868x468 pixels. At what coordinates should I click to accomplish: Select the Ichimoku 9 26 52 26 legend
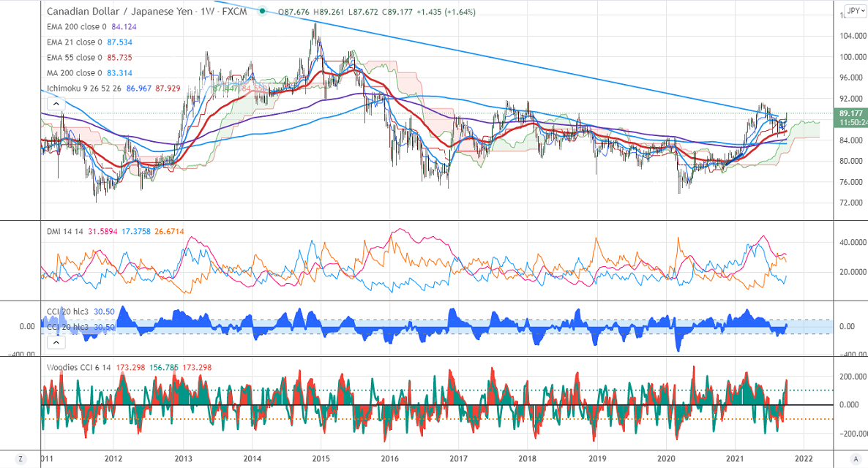[83, 88]
